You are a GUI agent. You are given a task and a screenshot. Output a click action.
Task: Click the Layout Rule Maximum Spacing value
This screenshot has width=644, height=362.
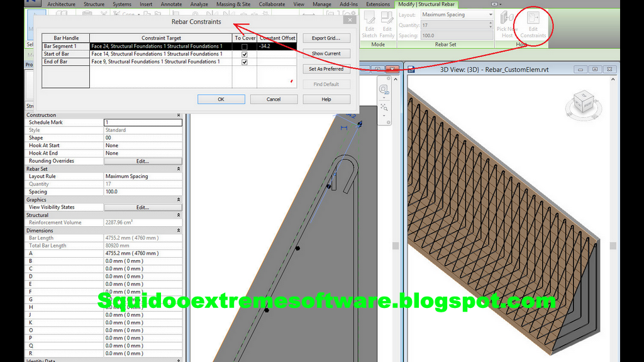tap(143, 177)
